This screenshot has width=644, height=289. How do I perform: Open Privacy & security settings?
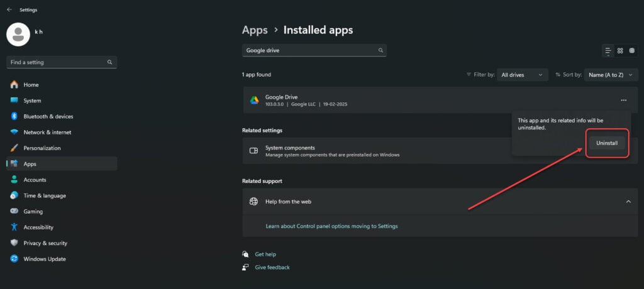[62, 243]
